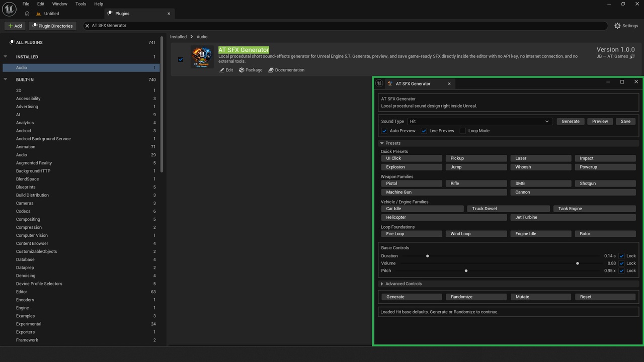Select the Blueprints plugin category
The width and height of the screenshot is (644, 362).
(80, 187)
